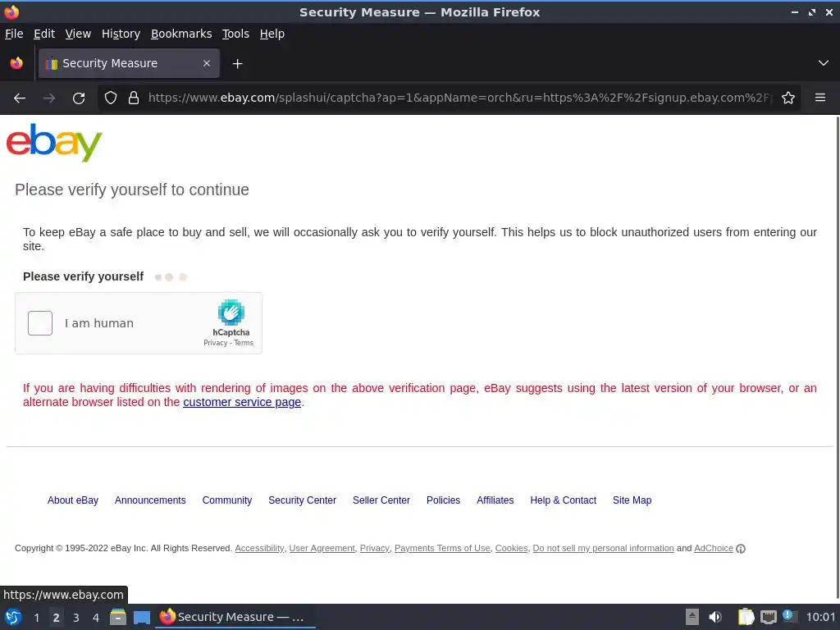This screenshot has width=840, height=630.
Task: Open the tracking protection shield icon
Action: (x=111, y=98)
